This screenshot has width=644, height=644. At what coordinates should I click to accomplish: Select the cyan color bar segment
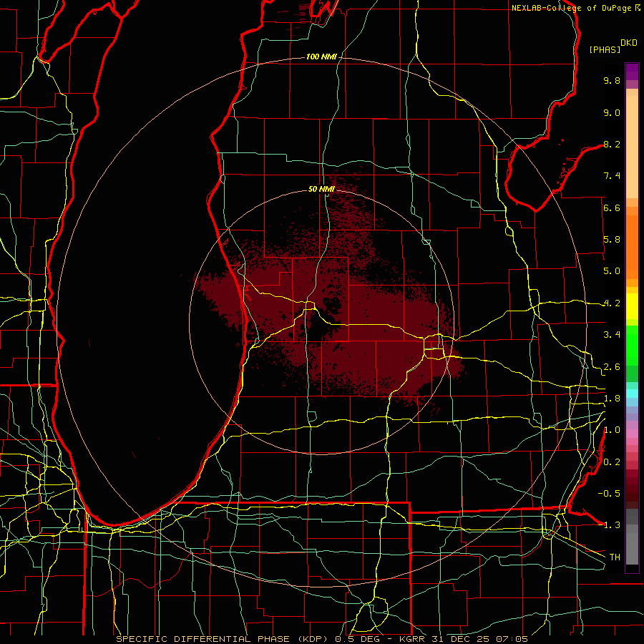point(632,393)
